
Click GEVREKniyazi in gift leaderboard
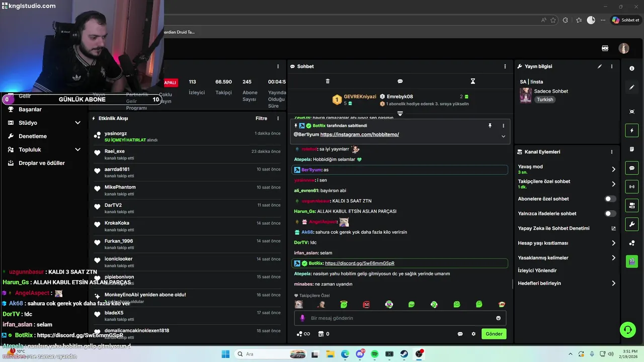click(x=360, y=97)
